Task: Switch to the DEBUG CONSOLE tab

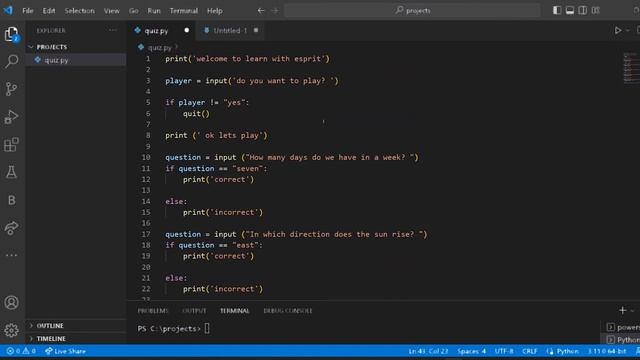Action: (288, 311)
